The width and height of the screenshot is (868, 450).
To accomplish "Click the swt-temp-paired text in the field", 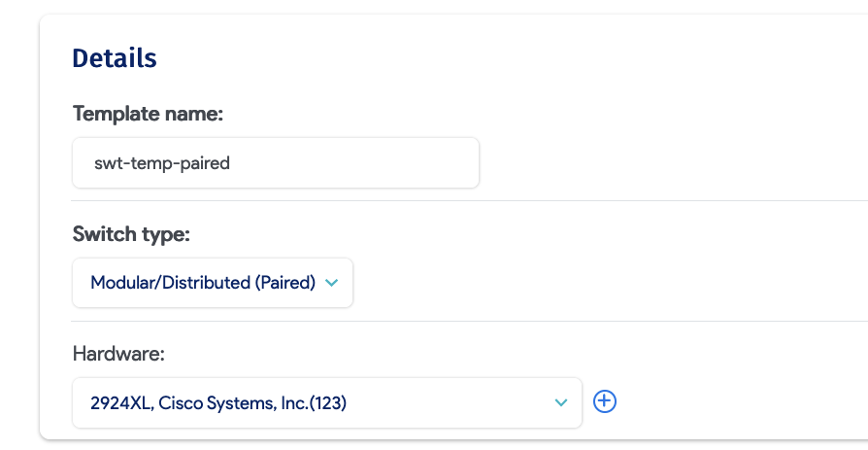I will (x=161, y=163).
